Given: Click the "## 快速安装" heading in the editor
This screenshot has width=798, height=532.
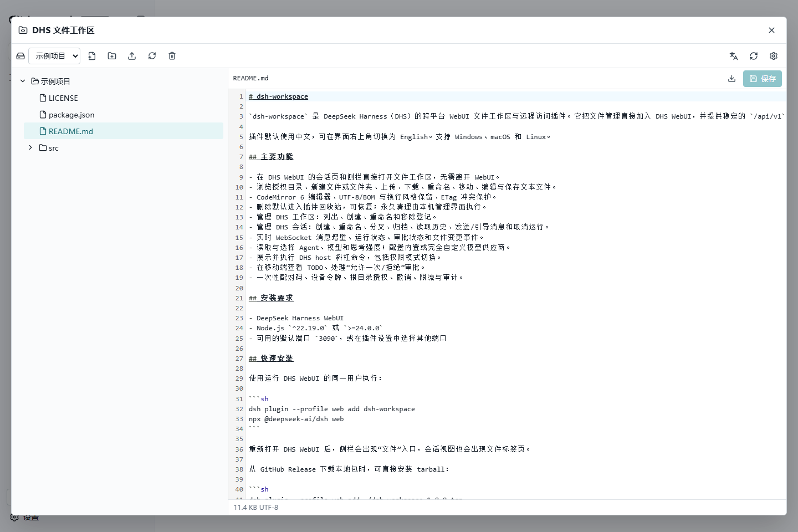Looking at the screenshot, I should pyautogui.click(x=271, y=359).
